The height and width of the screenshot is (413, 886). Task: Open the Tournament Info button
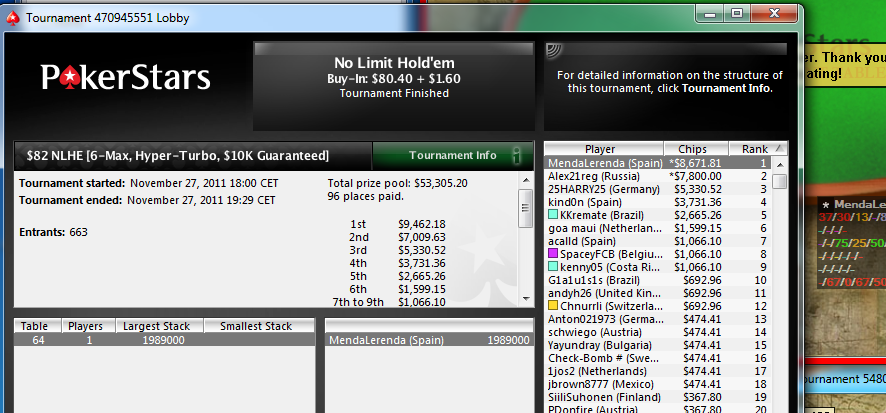point(453,155)
